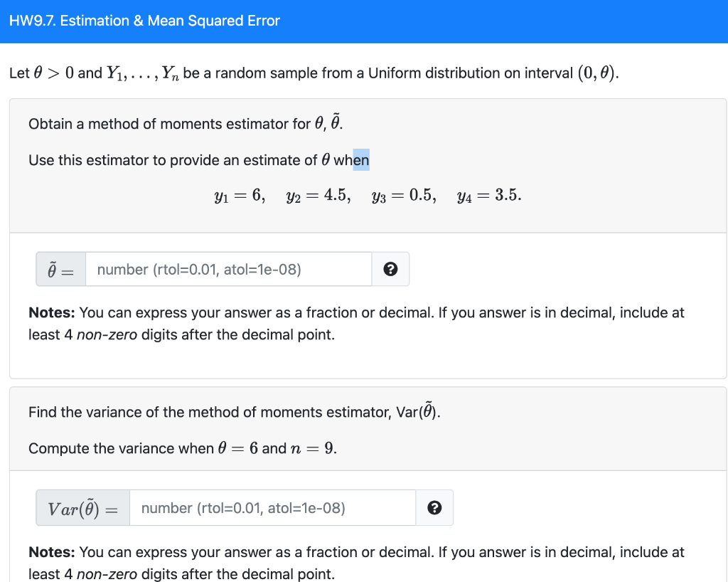Open the tooltip on the variance answer's question mark
Screen dimensions: 728x582
[434, 507]
